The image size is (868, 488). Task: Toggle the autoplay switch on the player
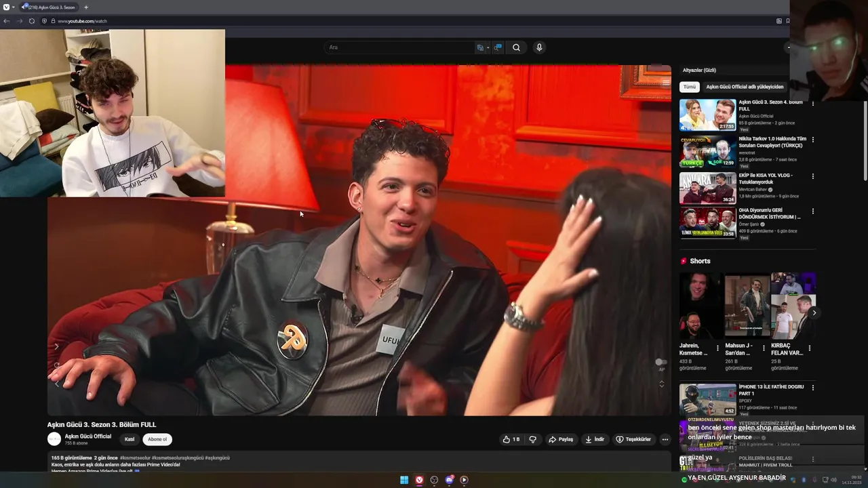click(x=660, y=363)
